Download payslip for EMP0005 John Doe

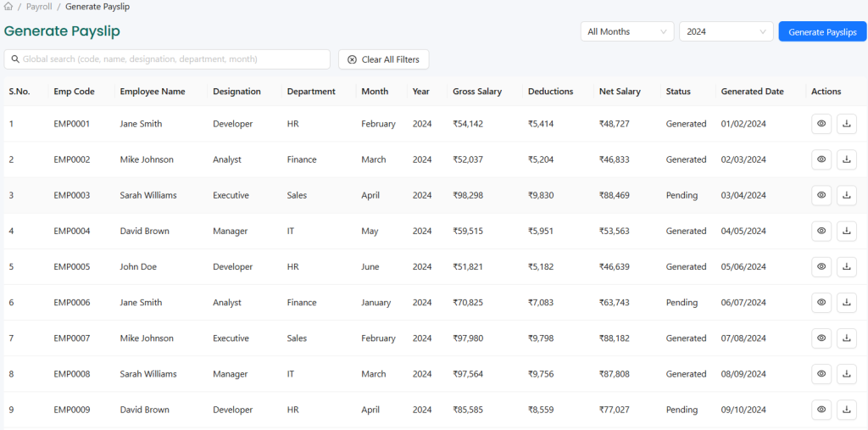[x=846, y=266]
